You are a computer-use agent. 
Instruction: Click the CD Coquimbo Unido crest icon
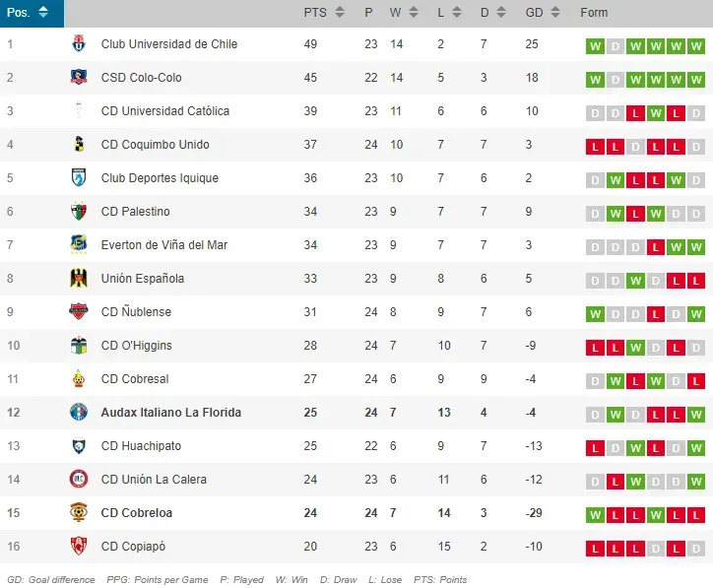pyautogui.click(x=79, y=145)
